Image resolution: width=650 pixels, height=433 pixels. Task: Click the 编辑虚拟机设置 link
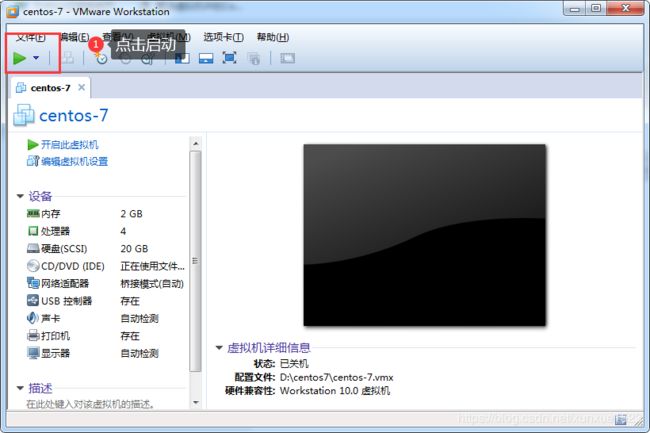tap(75, 161)
